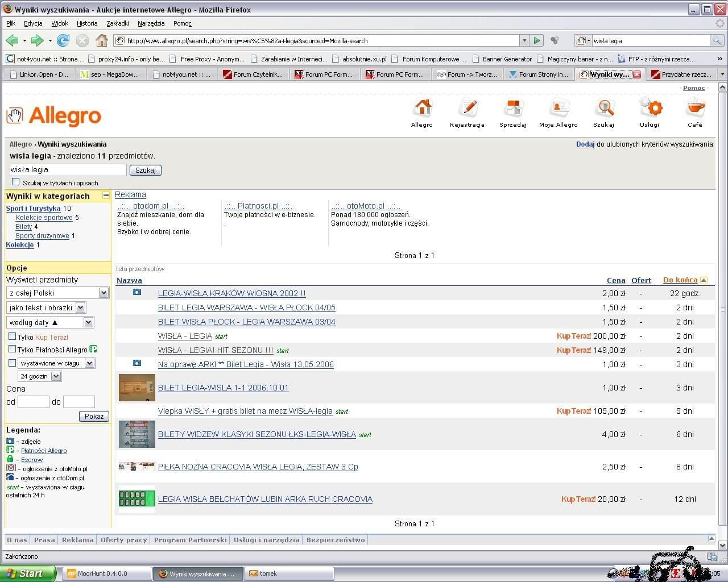Click the Cena od price input
Screen dimensions: 728x582
[x=34, y=402]
